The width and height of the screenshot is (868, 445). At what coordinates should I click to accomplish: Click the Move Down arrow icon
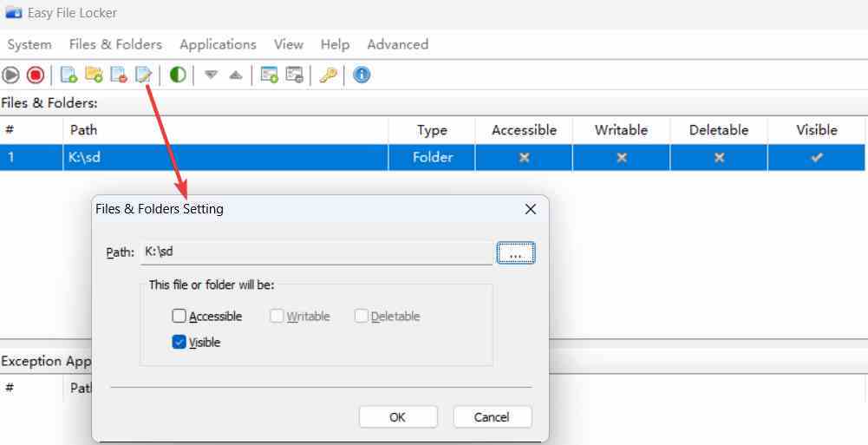[x=211, y=75]
